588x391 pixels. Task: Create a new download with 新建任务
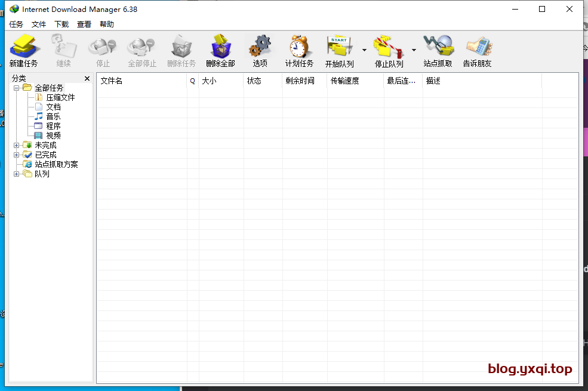coord(24,51)
